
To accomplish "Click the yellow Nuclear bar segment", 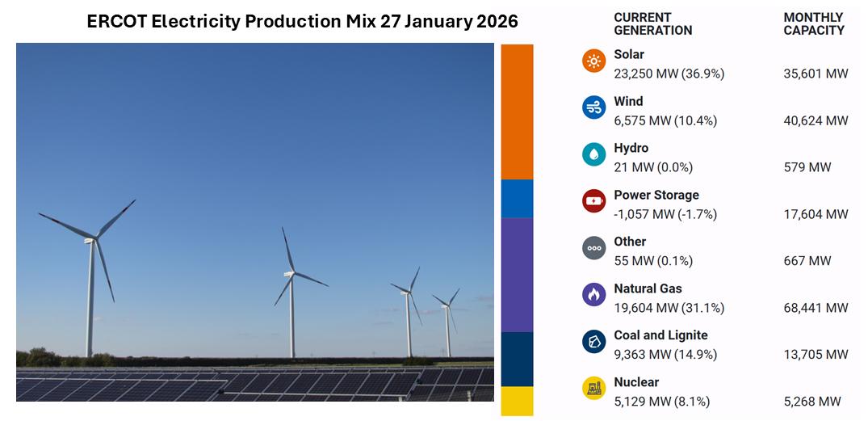I will (x=517, y=401).
